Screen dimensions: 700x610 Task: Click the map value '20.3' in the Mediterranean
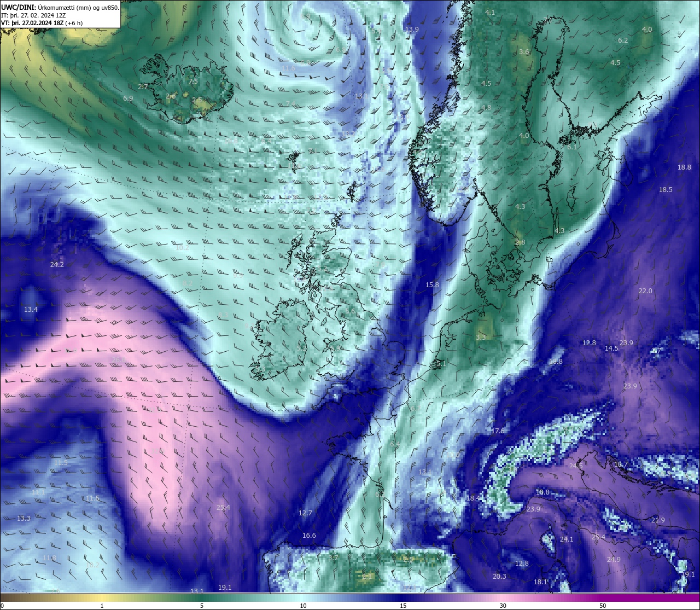pos(499,576)
